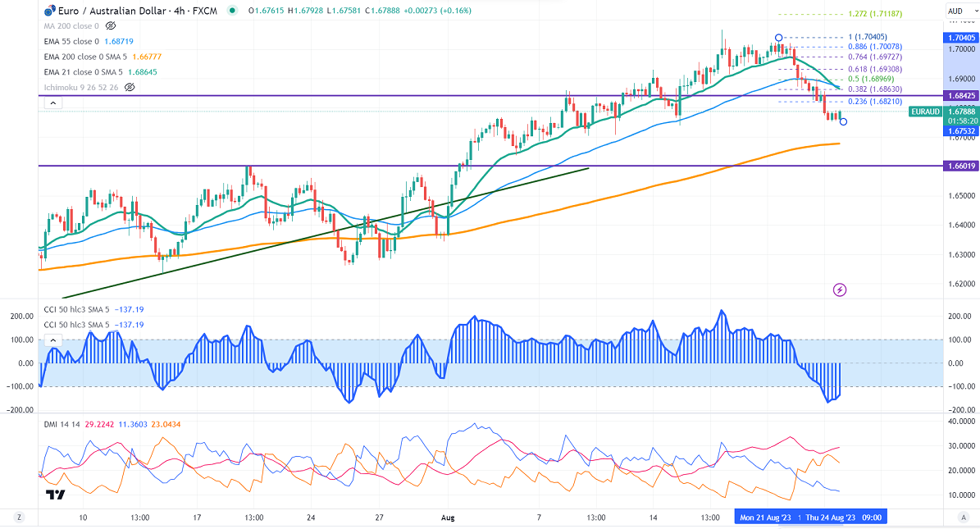Click the Fibonacci lower anchor circle
Screen dimensions: 980x529
point(843,122)
